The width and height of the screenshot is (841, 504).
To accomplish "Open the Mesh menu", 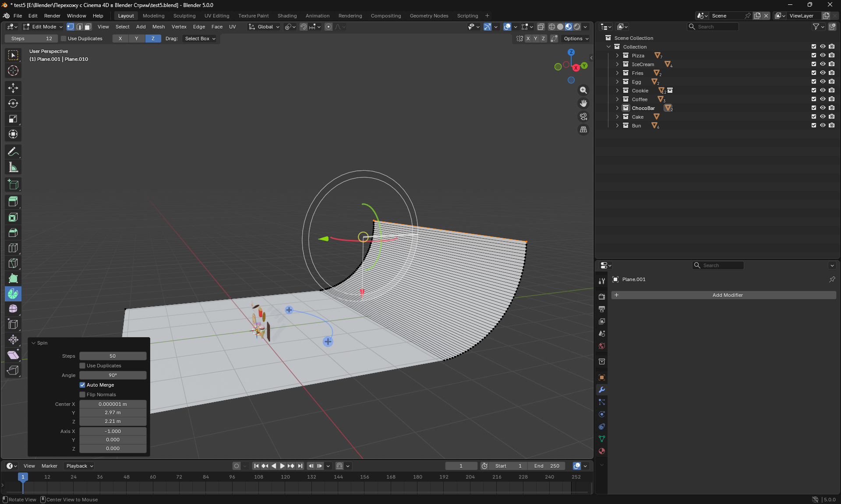I will [158, 27].
